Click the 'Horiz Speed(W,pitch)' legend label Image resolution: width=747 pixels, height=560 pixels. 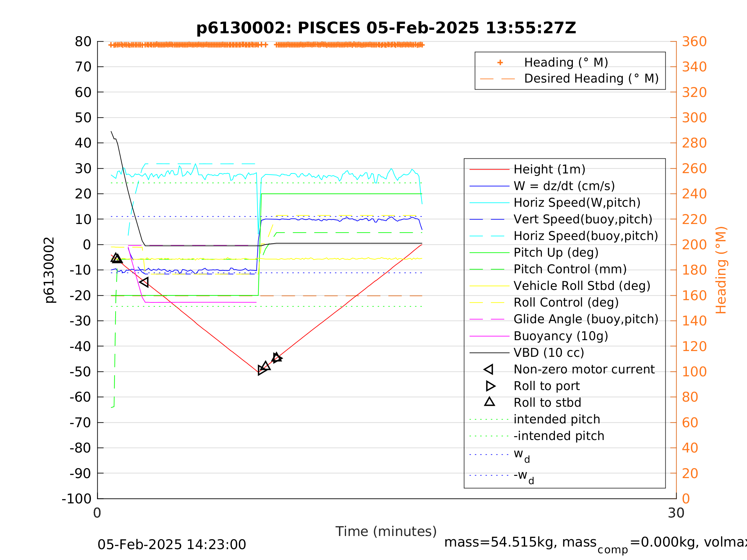577,203
